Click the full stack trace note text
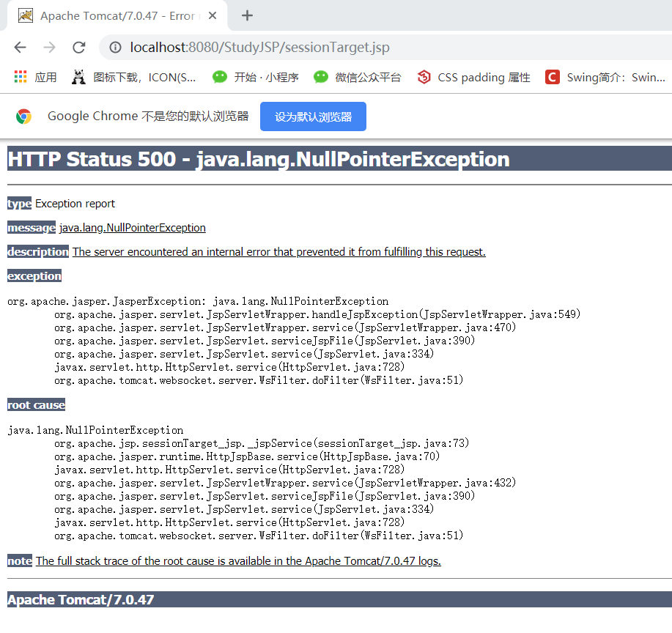This screenshot has height=633, width=672. click(x=238, y=561)
